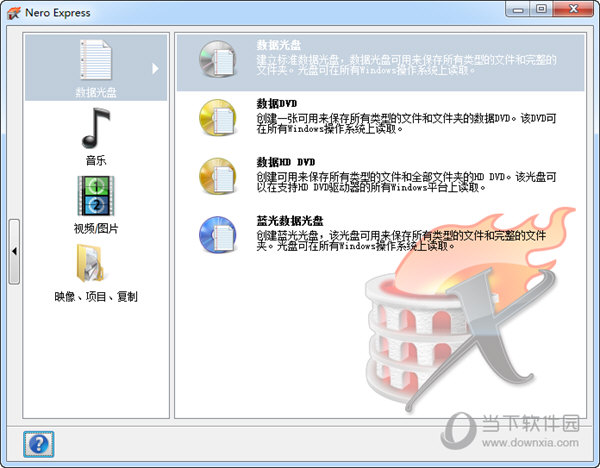Choose the 数据光盘 title in right pane
This screenshot has height=468, width=600.
tap(279, 45)
